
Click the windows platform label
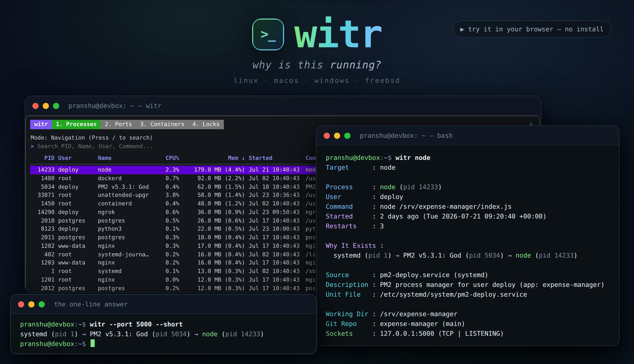332,80
